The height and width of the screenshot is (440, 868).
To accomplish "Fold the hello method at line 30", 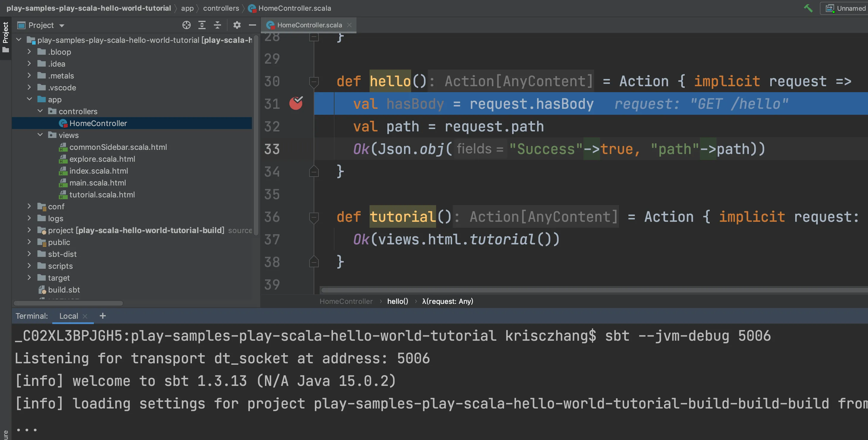I will coord(314,81).
